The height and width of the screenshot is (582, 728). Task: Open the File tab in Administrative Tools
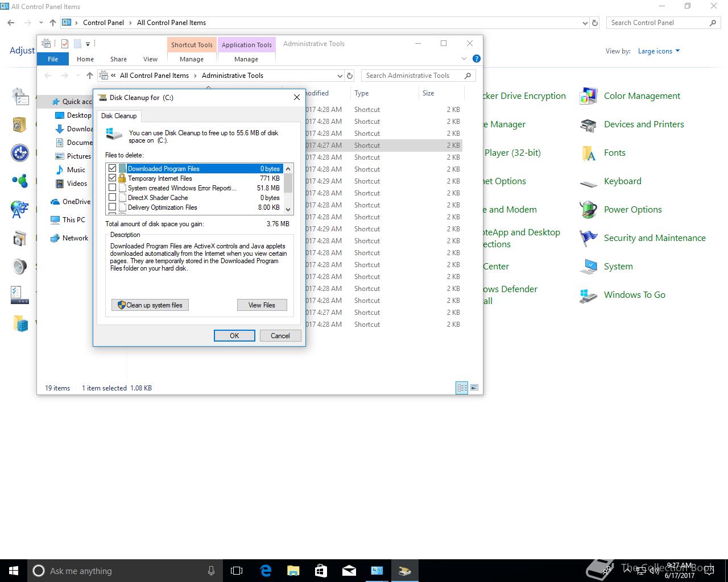tap(53, 59)
